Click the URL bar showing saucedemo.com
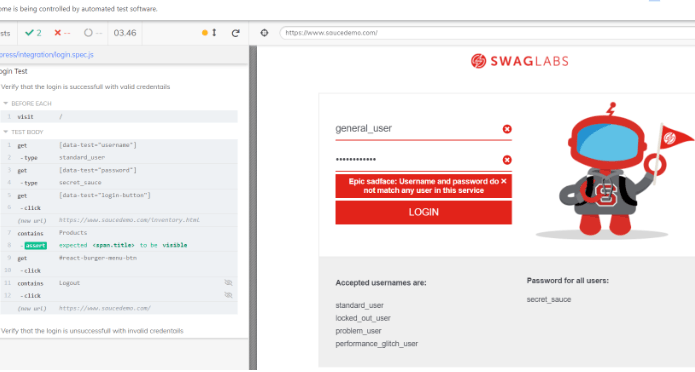This screenshot has width=695, height=372. (x=487, y=33)
